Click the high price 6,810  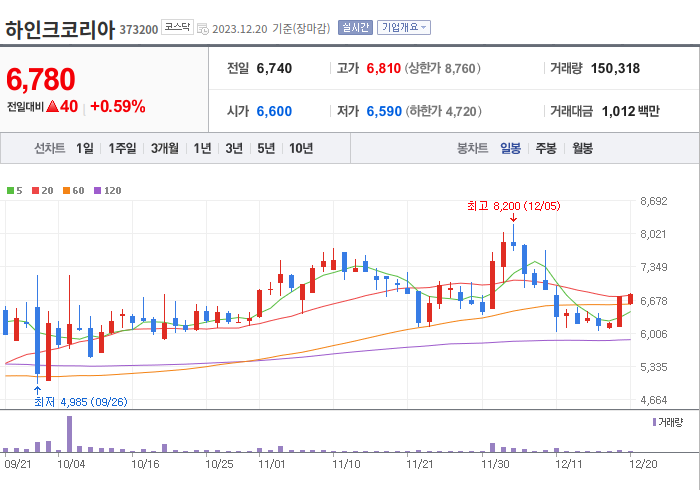click(383, 68)
